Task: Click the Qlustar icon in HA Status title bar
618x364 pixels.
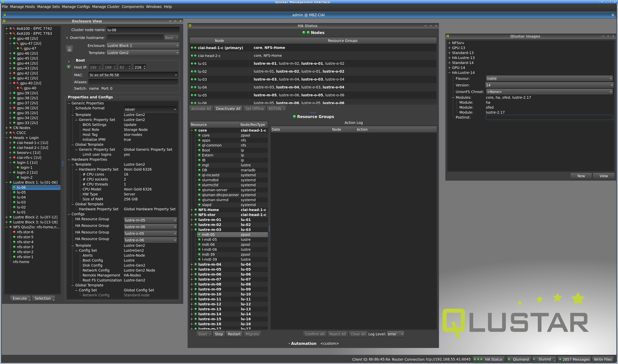Action: coord(190,26)
